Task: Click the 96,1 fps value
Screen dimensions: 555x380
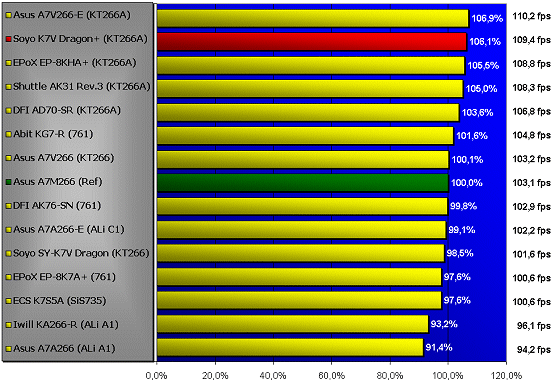Action: click(x=534, y=326)
